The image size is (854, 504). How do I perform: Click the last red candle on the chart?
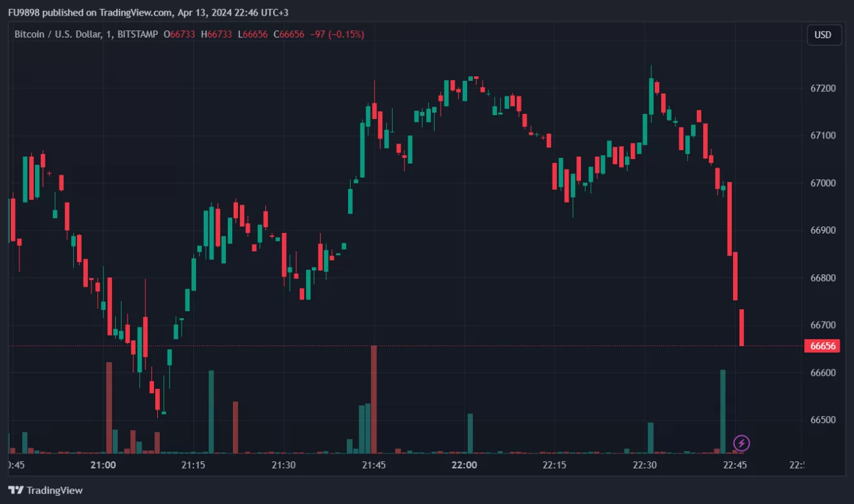point(741,327)
